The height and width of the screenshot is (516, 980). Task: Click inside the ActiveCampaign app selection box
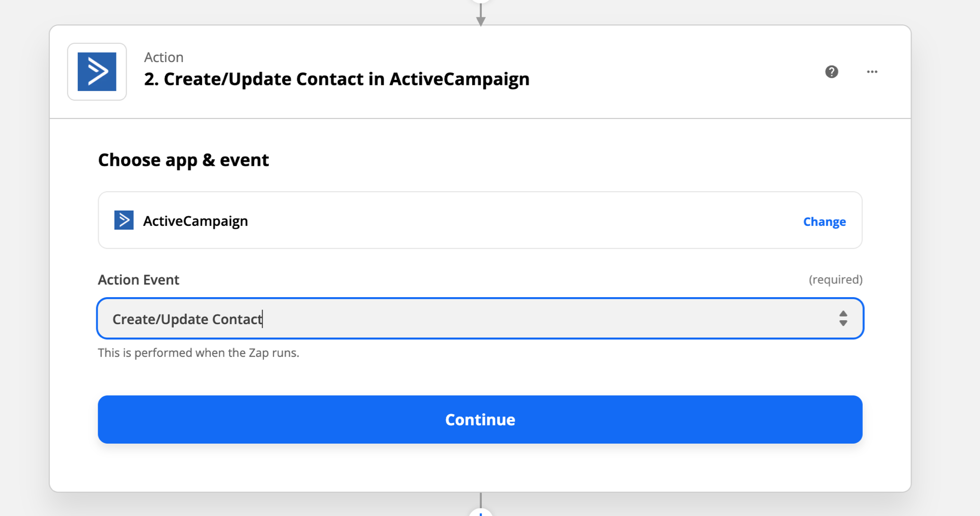pyautogui.click(x=480, y=220)
